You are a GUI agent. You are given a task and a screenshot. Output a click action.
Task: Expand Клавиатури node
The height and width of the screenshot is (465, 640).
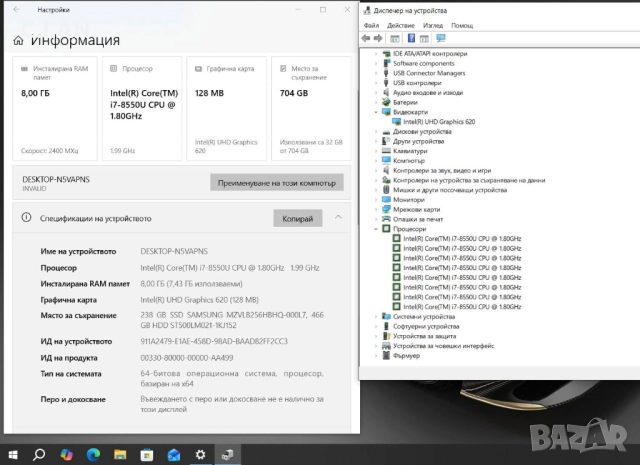(x=376, y=151)
